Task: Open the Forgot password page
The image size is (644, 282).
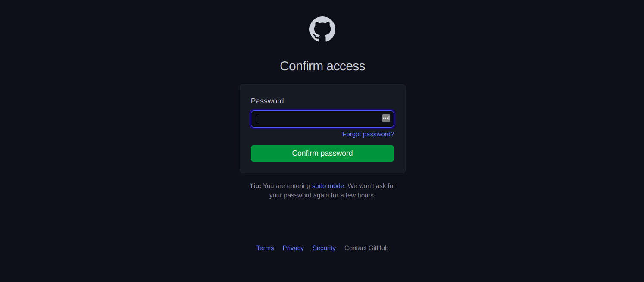Action: pyautogui.click(x=368, y=134)
